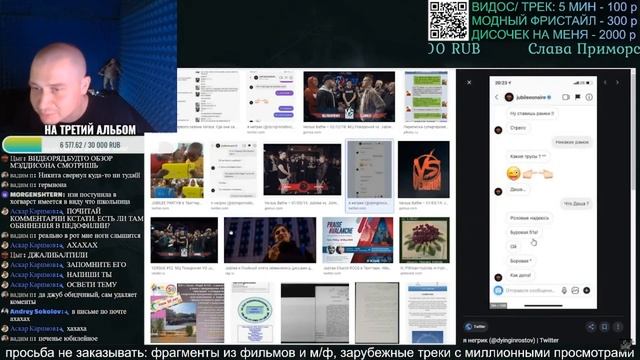
Task: Click the flag icon in chat header
Action: pyautogui.click(x=578, y=97)
